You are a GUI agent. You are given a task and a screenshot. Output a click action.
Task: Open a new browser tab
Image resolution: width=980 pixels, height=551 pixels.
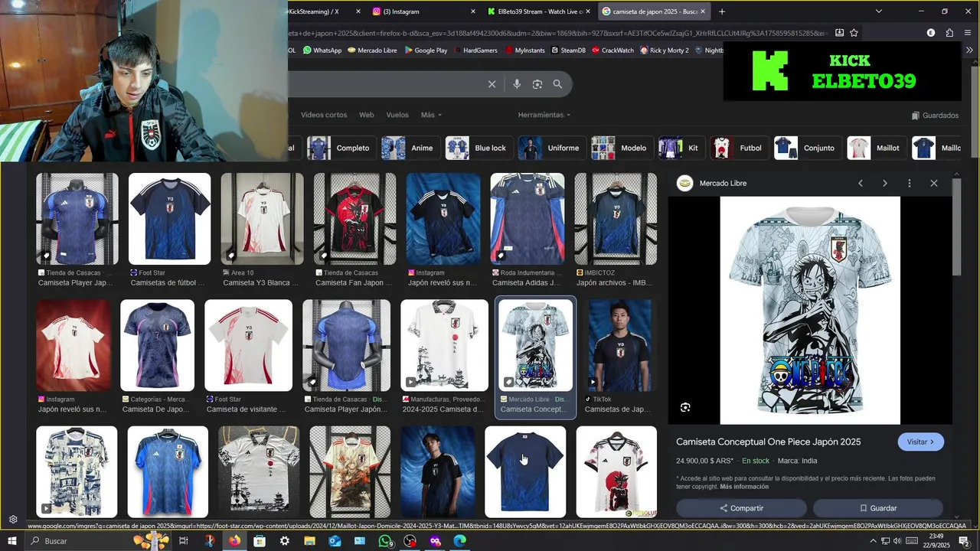tap(722, 11)
